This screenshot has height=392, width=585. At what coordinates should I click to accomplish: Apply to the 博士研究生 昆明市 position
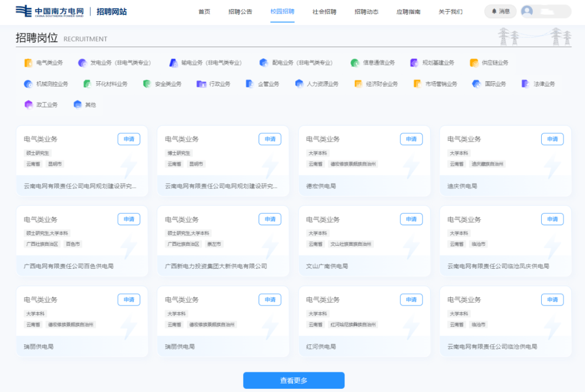pyautogui.click(x=270, y=139)
